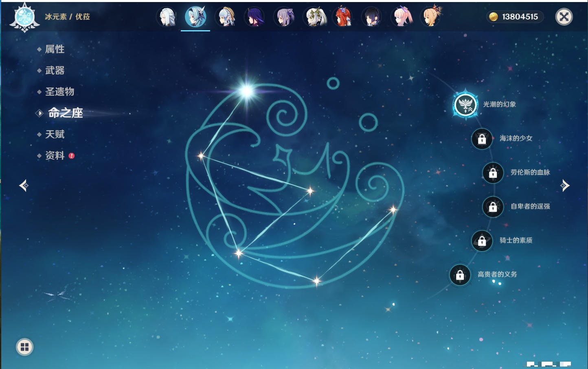Select the white-haired braided character portrait
Image resolution: width=588 pixels, height=369 pixels.
(x=167, y=17)
